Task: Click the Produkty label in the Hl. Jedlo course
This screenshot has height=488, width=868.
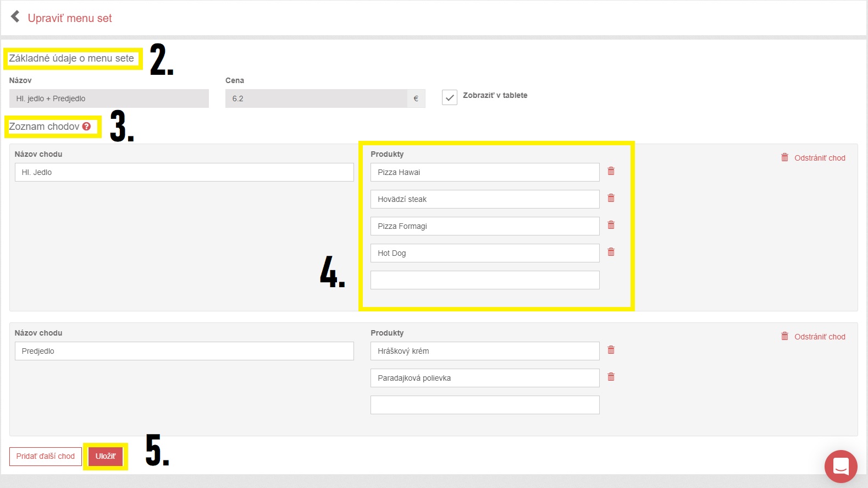Action: click(x=387, y=154)
